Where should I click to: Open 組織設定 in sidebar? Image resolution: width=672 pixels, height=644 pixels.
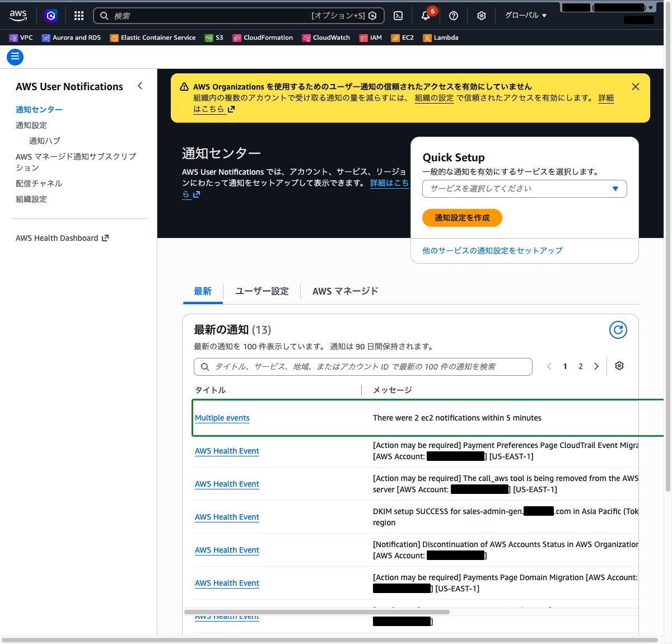pyautogui.click(x=31, y=199)
